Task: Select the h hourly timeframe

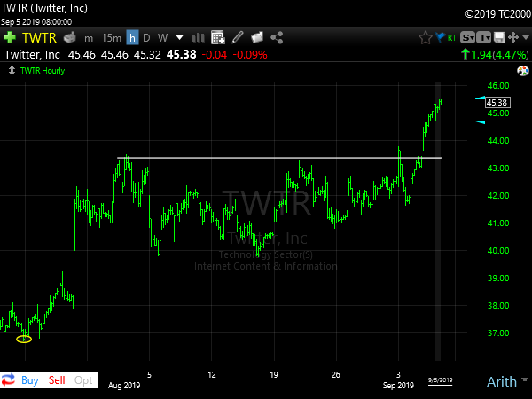Action: coord(132,37)
